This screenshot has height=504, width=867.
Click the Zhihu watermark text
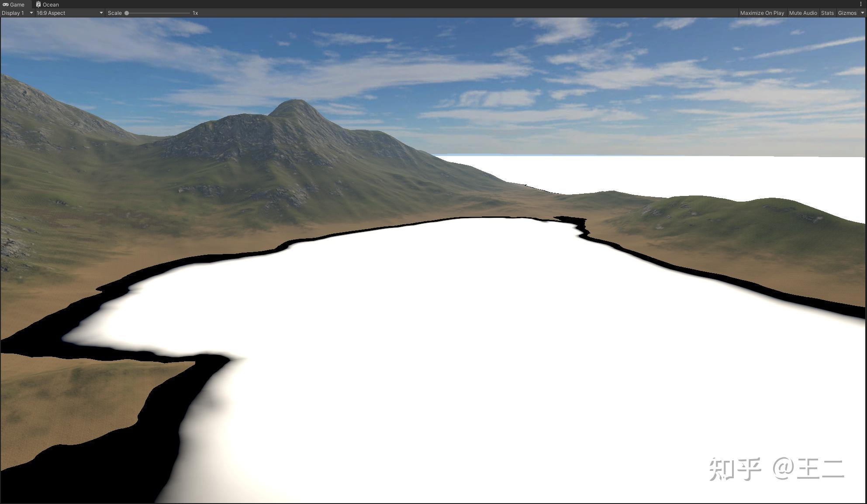776,469
